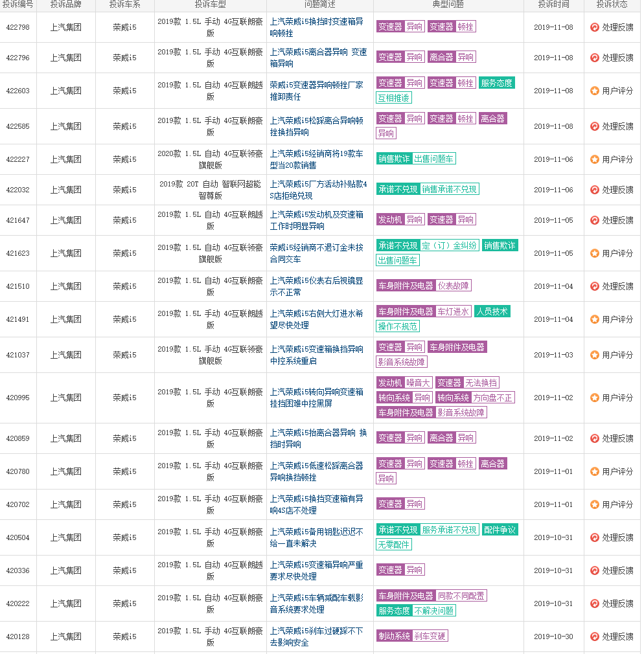Click the 销售欺诈 出售问题车 tag
Screen dimensions: 644x654
click(x=416, y=159)
